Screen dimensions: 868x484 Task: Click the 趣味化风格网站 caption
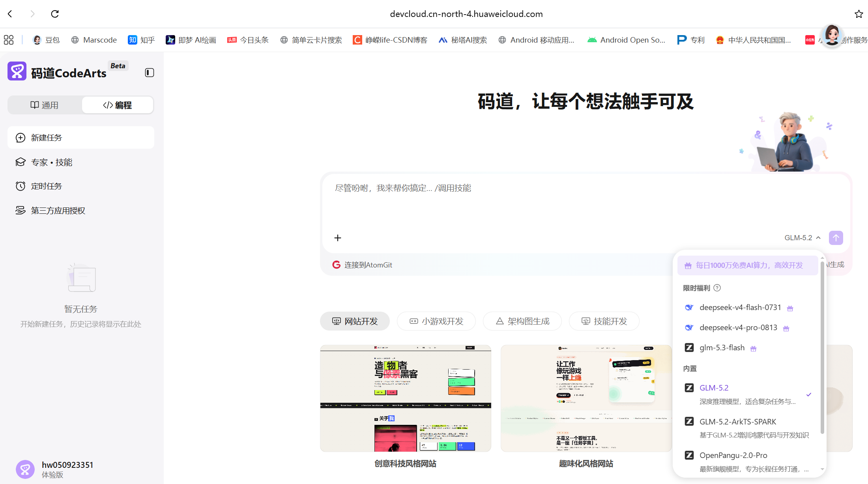[x=586, y=463]
